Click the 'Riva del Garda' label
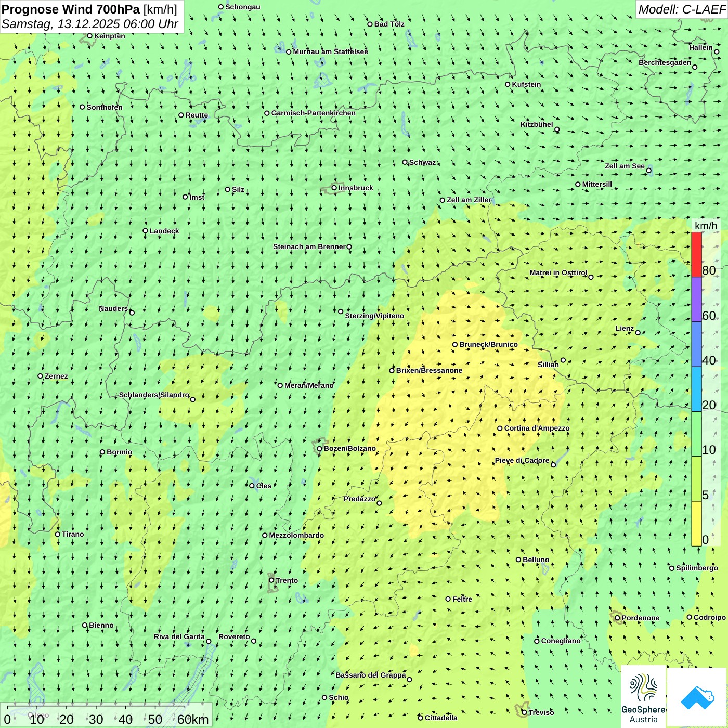 coord(179,636)
